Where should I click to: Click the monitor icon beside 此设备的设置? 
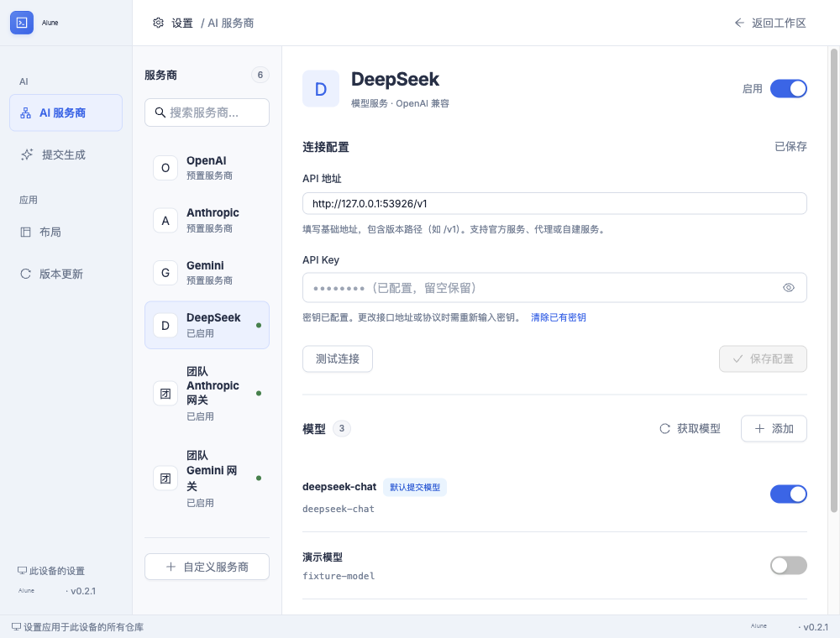point(22,571)
